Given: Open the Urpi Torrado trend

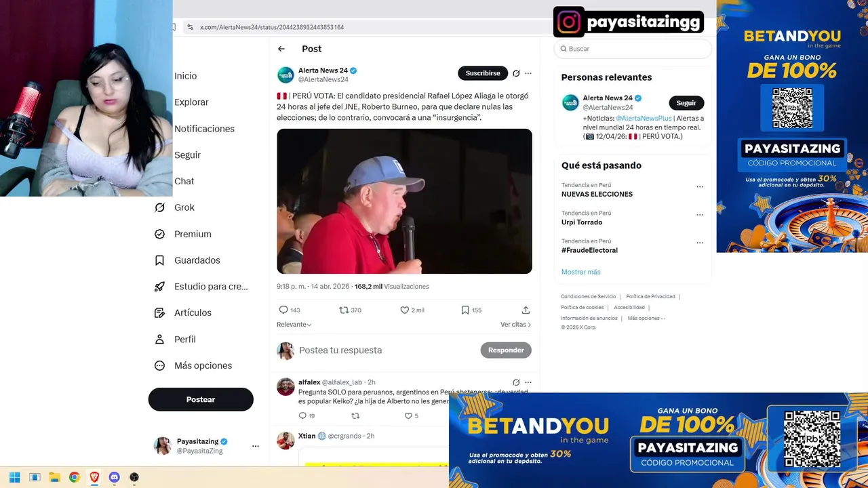Looking at the screenshot, I should click(x=582, y=222).
